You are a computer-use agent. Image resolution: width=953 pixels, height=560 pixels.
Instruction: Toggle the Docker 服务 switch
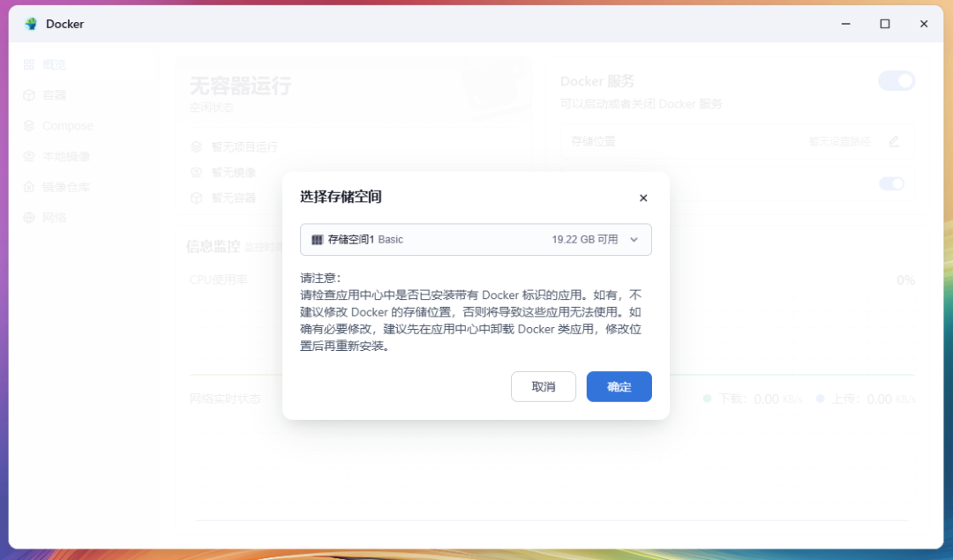click(x=897, y=81)
